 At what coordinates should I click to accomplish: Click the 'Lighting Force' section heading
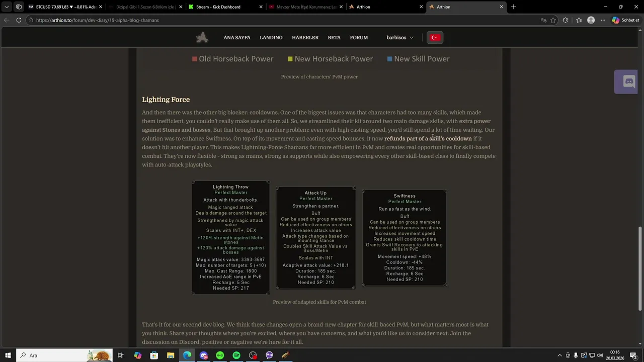[166, 100]
